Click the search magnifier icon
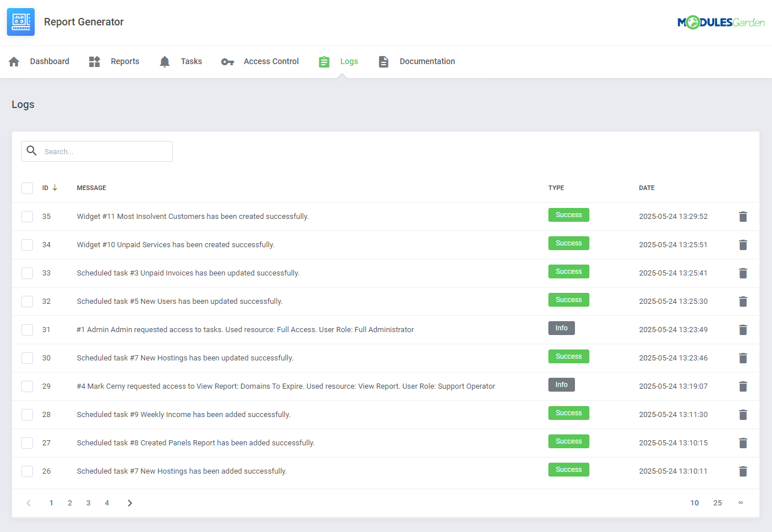 pyautogui.click(x=32, y=151)
